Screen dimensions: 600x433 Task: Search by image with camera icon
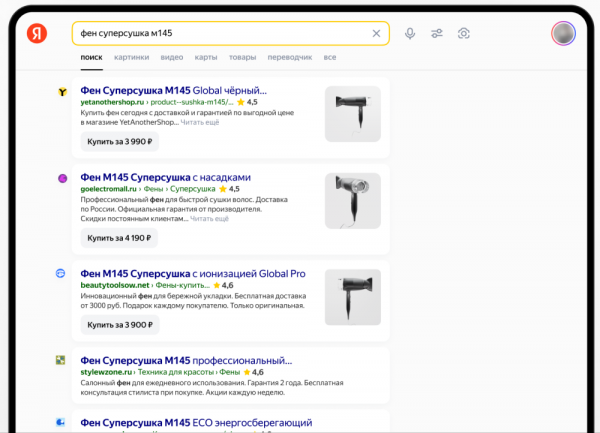[x=464, y=33]
